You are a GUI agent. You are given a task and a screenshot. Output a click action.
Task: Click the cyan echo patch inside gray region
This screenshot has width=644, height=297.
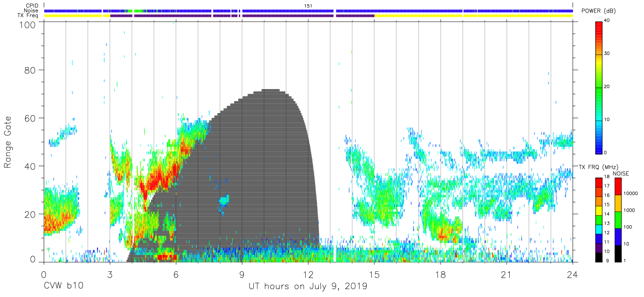click(x=224, y=200)
